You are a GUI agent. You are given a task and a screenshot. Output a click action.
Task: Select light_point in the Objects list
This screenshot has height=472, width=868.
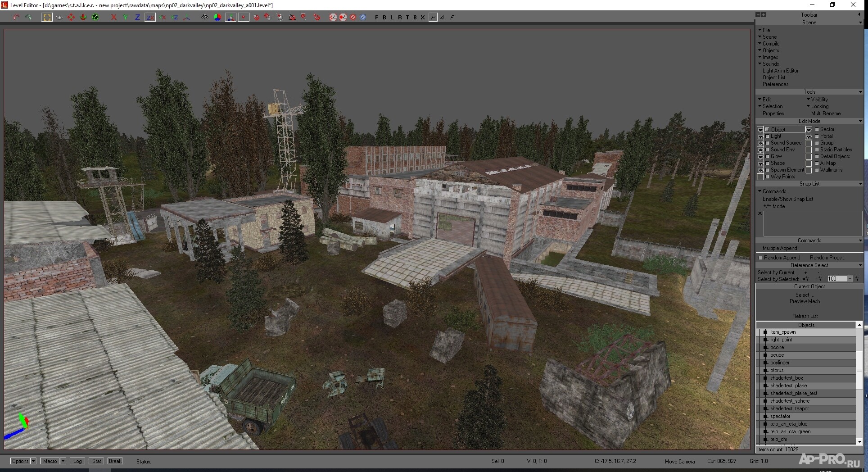click(x=781, y=340)
